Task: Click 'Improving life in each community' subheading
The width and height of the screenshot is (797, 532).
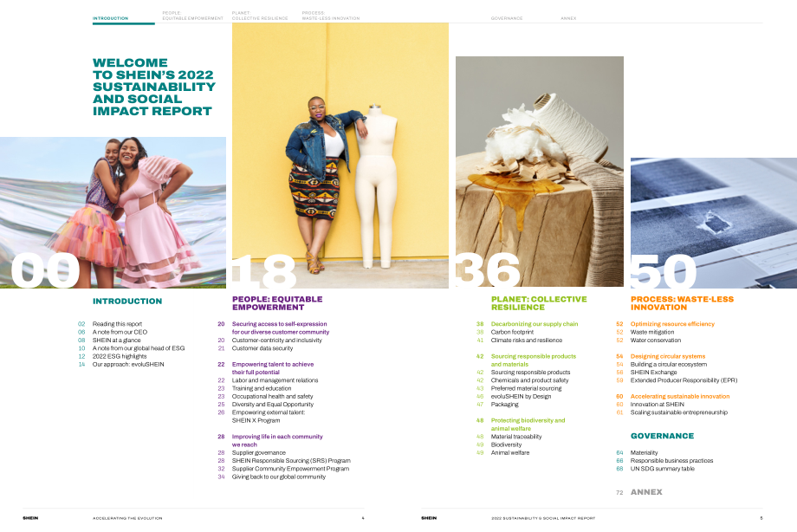Action: click(277, 437)
